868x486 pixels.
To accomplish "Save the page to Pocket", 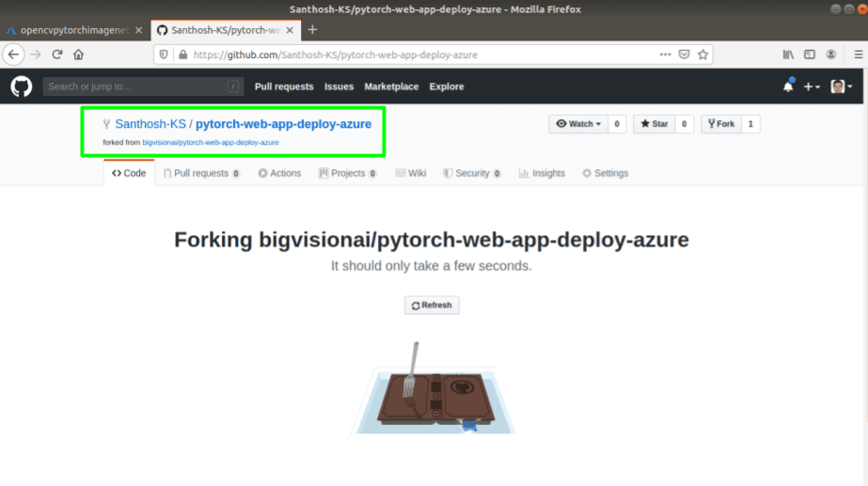I will (x=685, y=55).
